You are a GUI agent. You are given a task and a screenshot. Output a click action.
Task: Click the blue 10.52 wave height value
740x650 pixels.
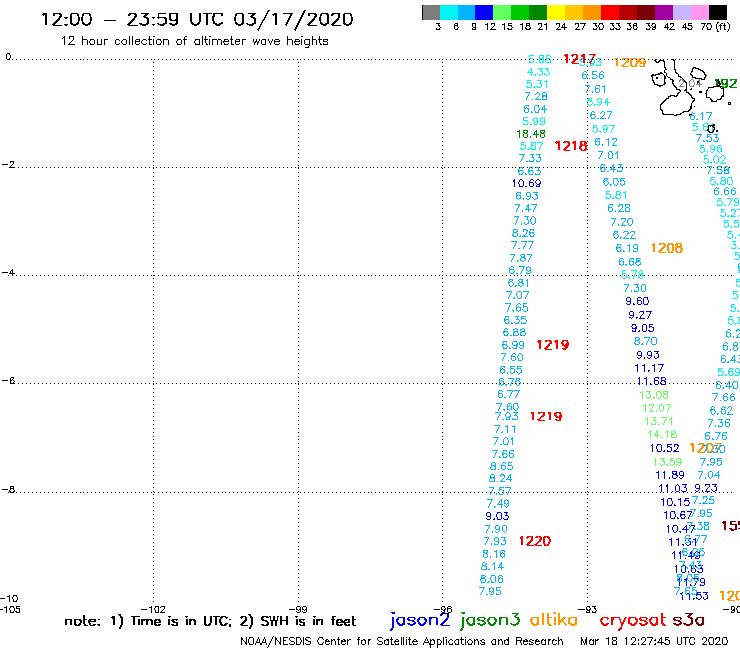point(664,448)
